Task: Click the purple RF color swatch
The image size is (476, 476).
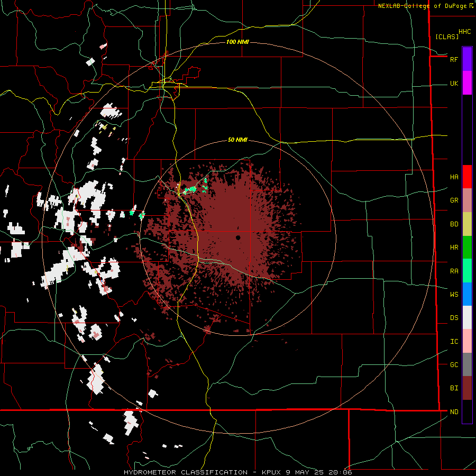Action: coord(467,59)
